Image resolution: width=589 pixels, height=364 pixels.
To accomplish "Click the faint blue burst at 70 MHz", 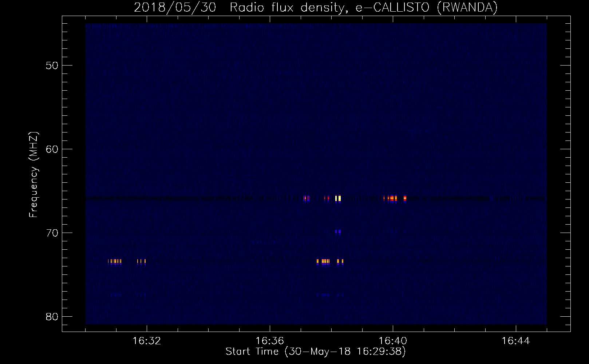I will (338, 232).
